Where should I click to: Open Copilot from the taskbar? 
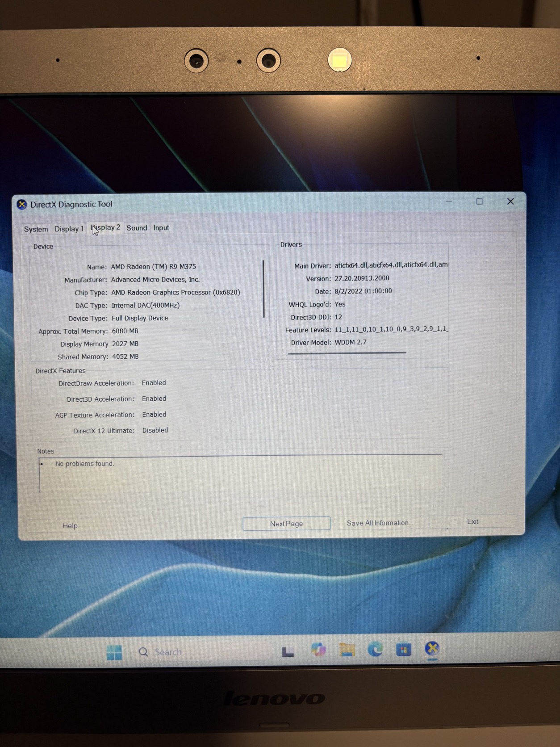[x=318, y=650]
